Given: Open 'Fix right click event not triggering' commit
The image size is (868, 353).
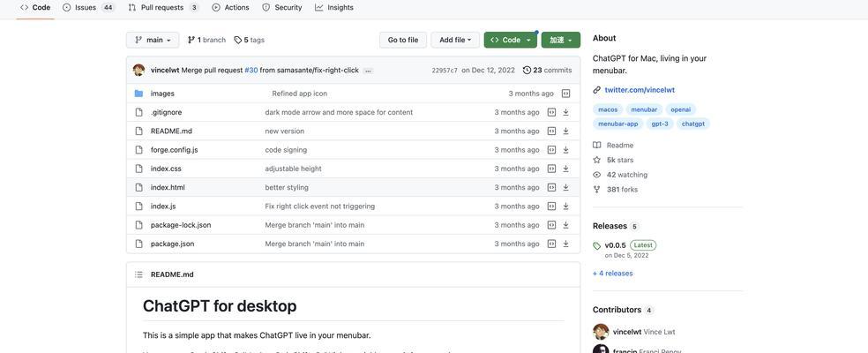Looking at the screenshot, I should (x=320, y=207).
